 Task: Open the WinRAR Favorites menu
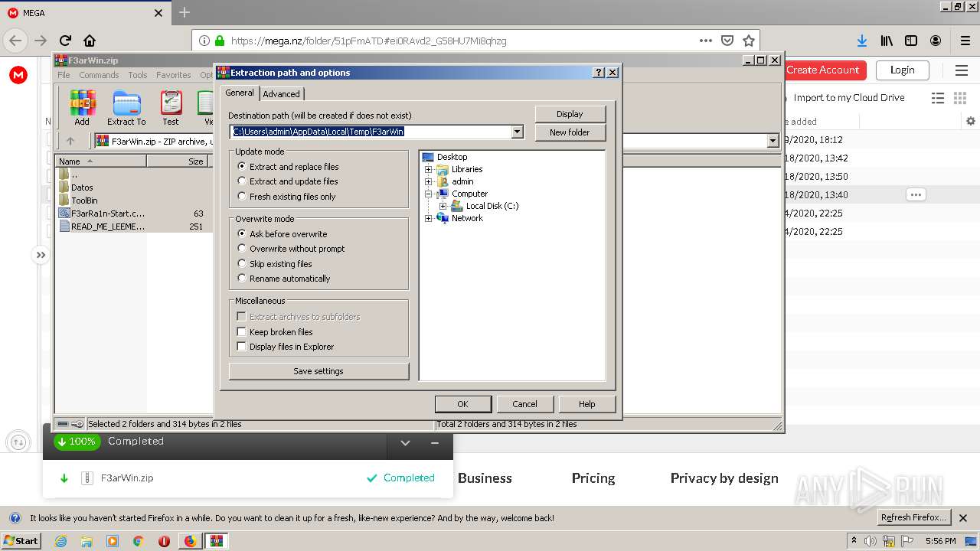coord(174,75)
